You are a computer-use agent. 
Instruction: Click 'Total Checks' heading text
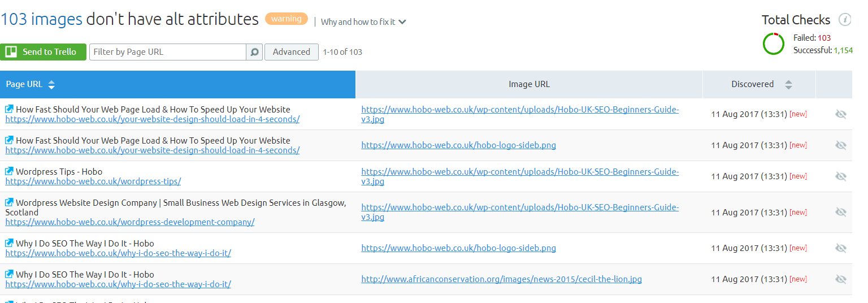click(x=796, y=20)
